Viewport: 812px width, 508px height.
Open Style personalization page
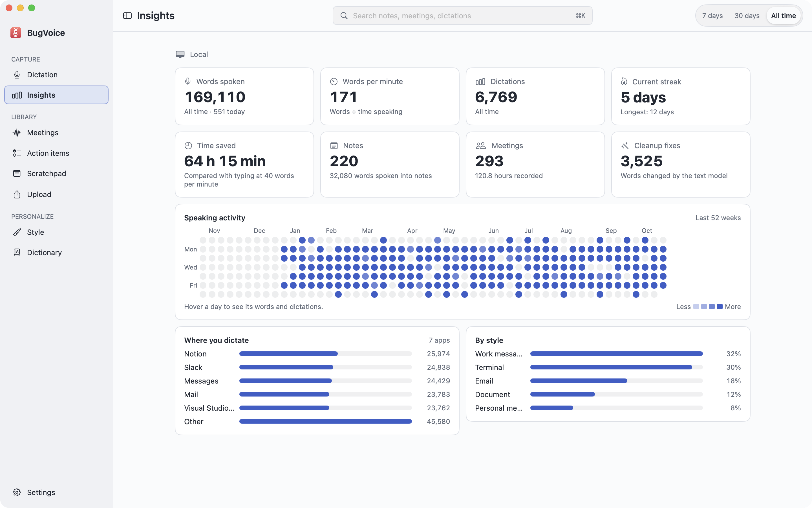[x=56, y=232]
